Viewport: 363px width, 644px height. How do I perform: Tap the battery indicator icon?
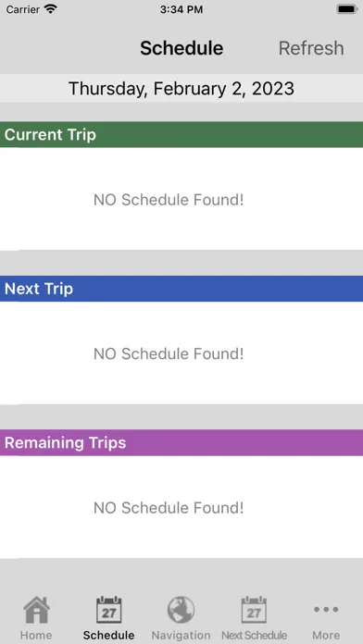[347, 9]
